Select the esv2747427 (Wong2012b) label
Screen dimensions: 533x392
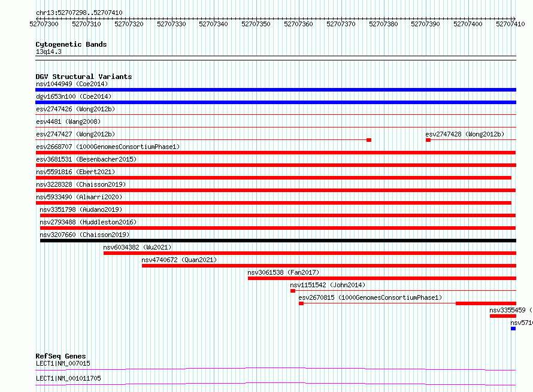pos(75,134)
